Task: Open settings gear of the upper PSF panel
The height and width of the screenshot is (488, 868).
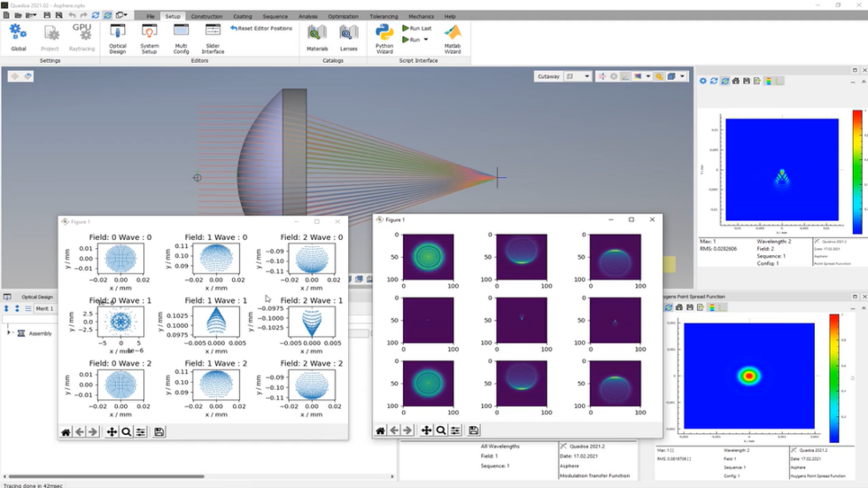Action: [x=703, y=81]
